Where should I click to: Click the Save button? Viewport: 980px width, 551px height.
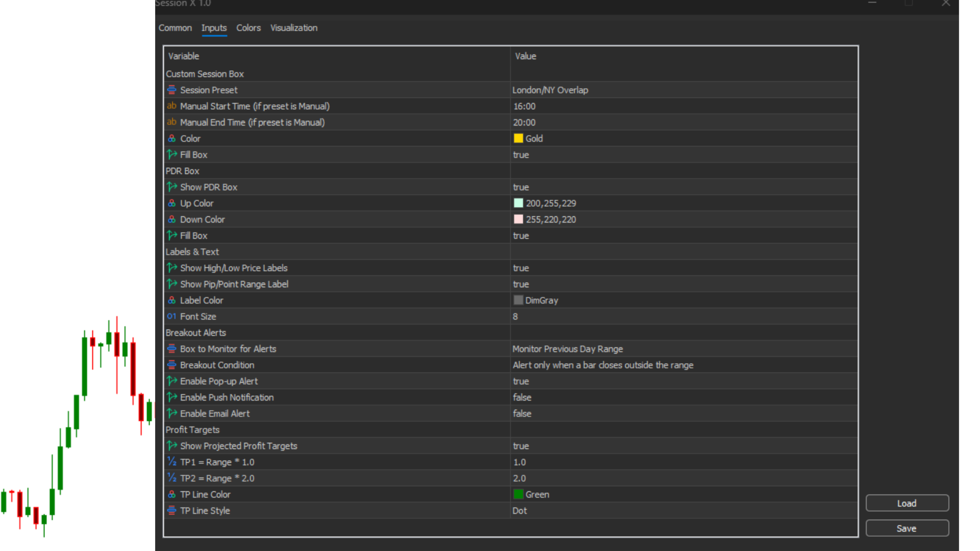907,529
